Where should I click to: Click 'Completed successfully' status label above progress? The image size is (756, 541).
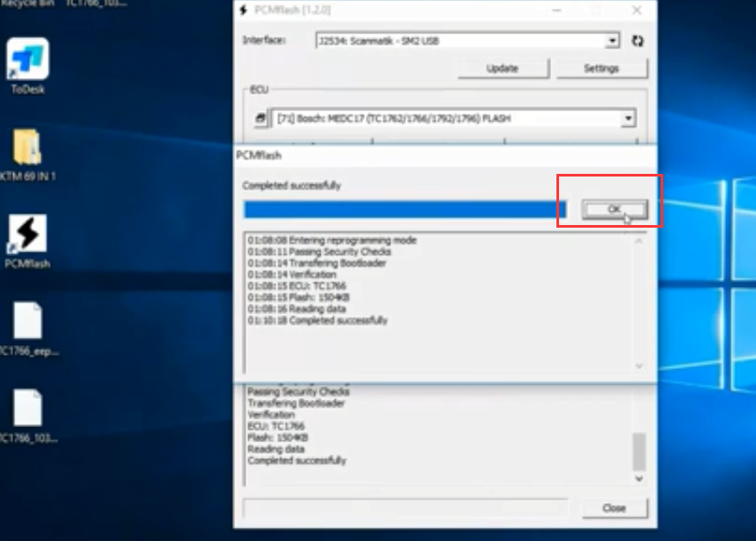[291, 185]
